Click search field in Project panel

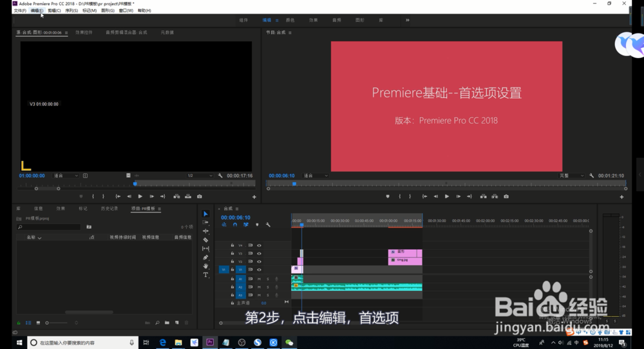[x=50, y=227]
